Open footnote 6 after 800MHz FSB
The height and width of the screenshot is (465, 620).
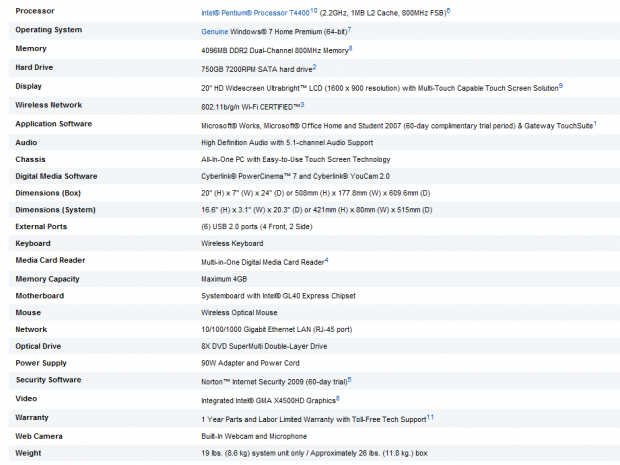448,11
